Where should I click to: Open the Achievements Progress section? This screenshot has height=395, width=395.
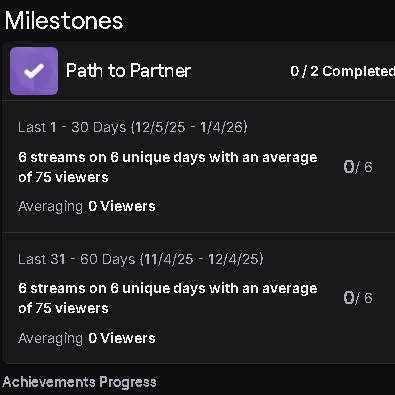pos(79,382)
